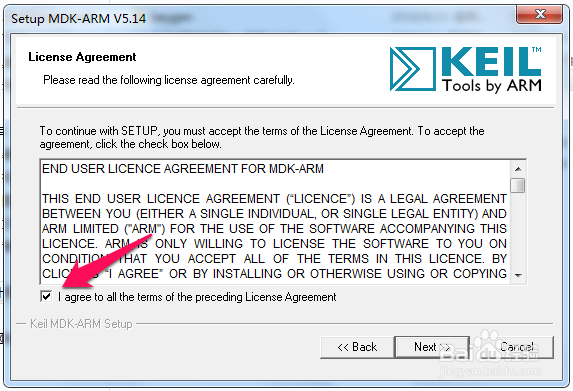
Task: Go back with the << Back button
Action: coord(357,347)
